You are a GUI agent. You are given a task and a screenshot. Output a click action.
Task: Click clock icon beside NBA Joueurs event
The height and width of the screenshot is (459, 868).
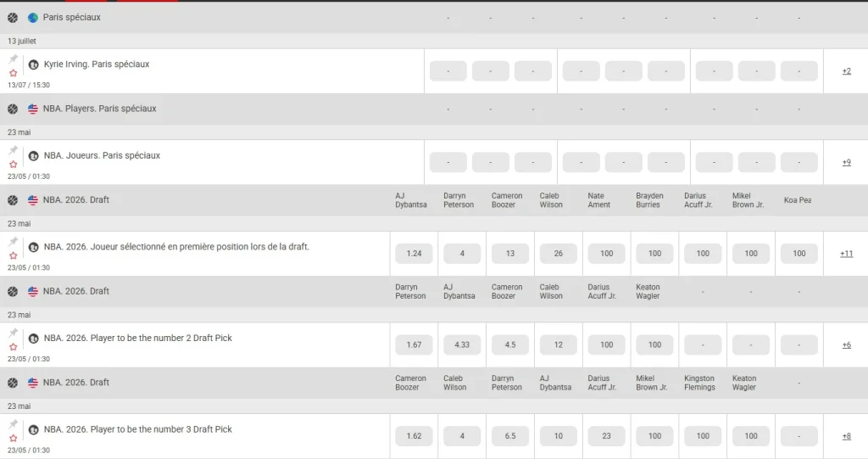click(34, 156)
